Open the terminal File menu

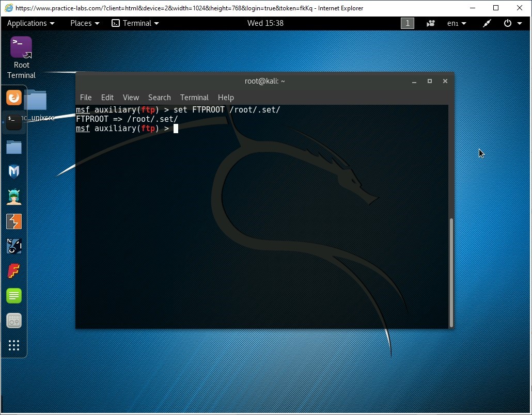[x=86, y=98]
